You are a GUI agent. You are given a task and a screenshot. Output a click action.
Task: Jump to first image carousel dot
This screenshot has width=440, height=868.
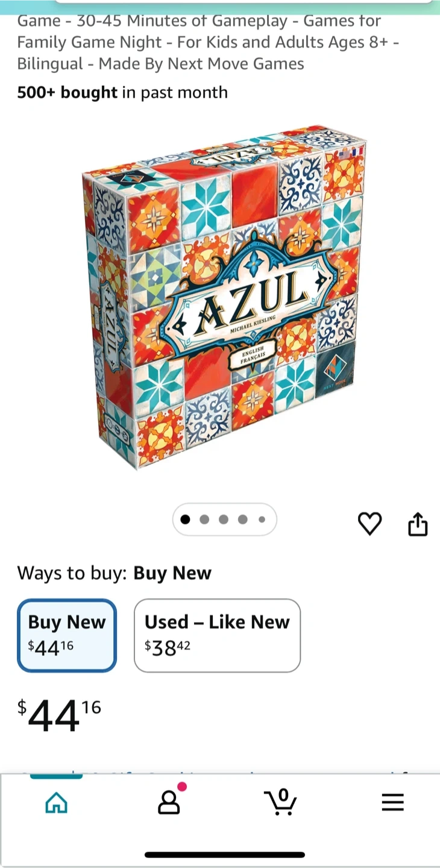(x=185, y=520)
